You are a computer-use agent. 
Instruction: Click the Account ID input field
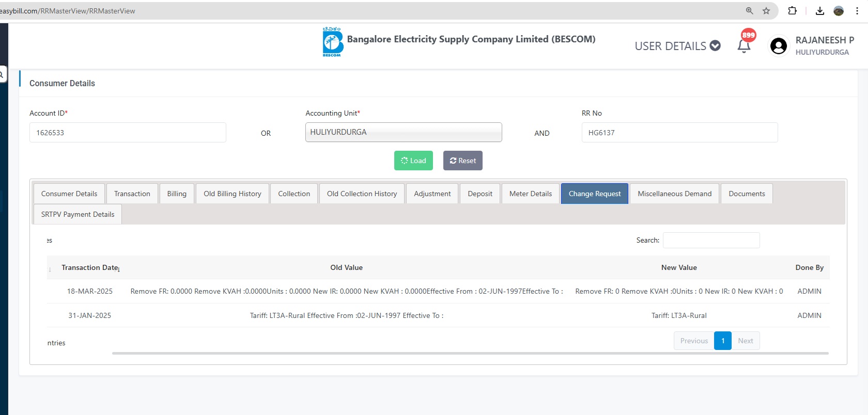[x=128, y=133]
